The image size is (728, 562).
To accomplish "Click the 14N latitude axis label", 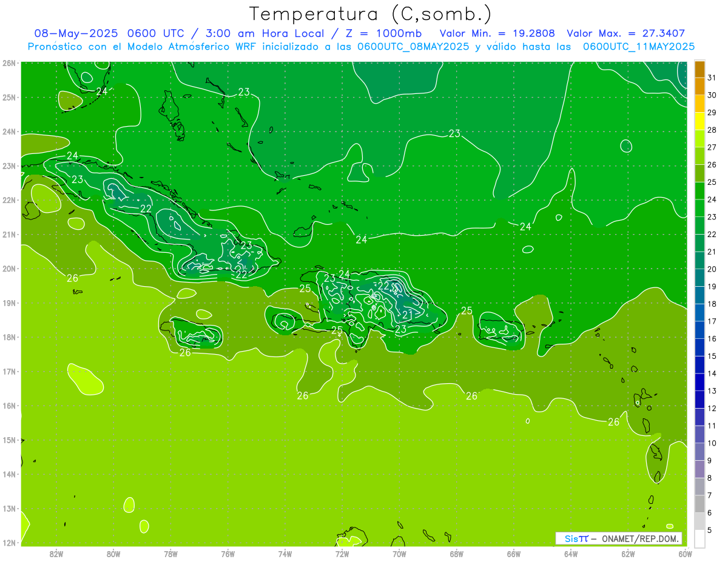I will click(9, 474).
